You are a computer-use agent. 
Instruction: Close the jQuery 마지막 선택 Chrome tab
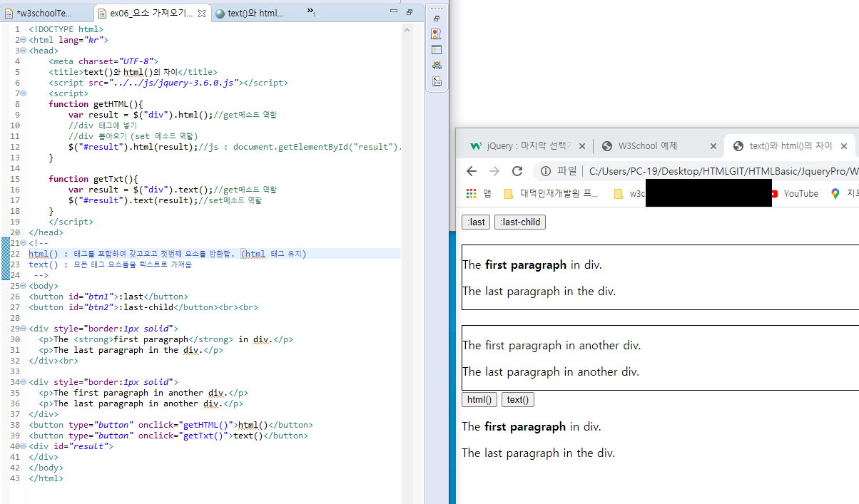[582, 146]
